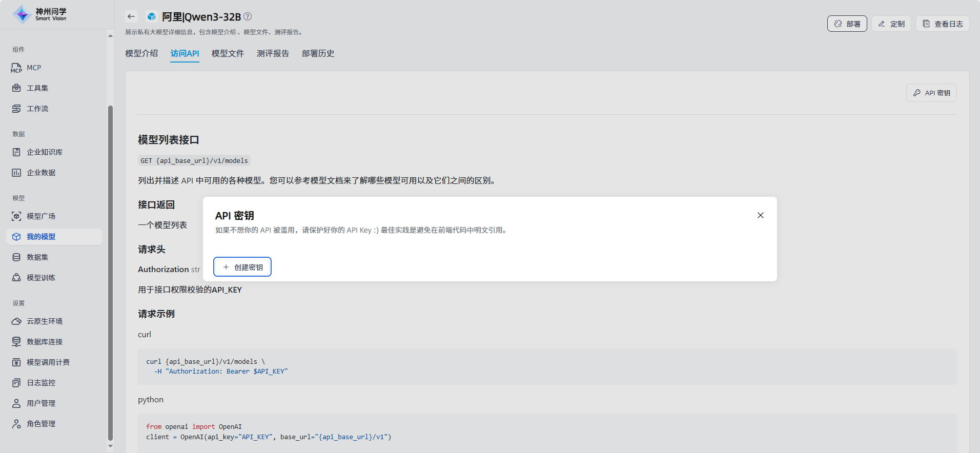Click the 部署 deploy button
Viewport: 980px width, 453px height.
[x=847, y=24]
